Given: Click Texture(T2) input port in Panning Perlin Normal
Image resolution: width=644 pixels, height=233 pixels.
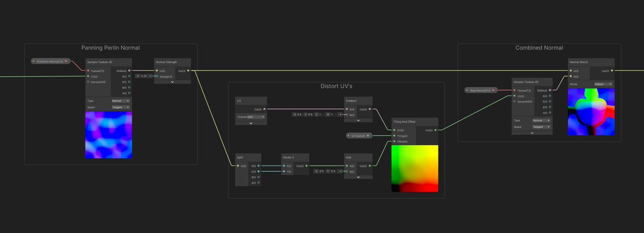Looking at the screenshot, I should tap(88, 71).
